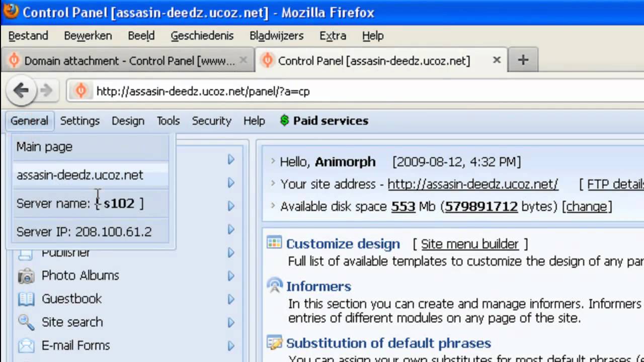
Task: Select Main page in General dropdown
Action: pos(91,147)
